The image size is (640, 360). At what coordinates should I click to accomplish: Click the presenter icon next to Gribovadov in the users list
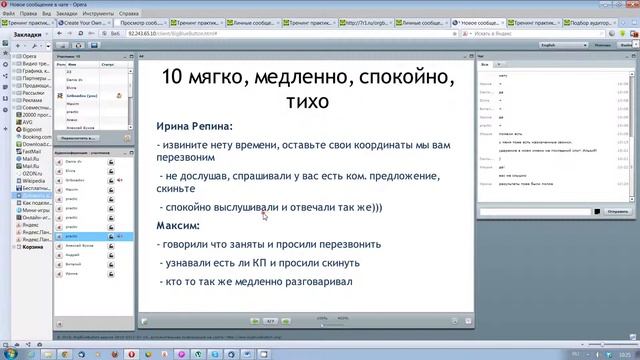60,96
